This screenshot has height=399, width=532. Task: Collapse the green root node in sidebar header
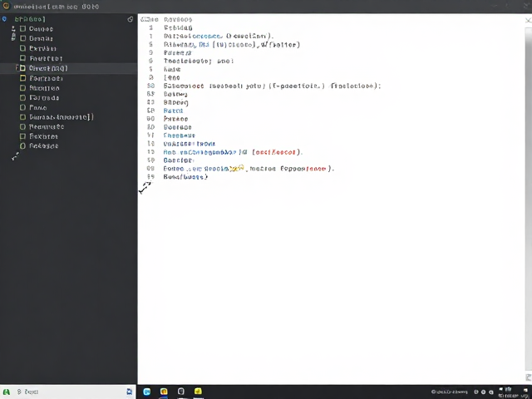click(30, 19)
